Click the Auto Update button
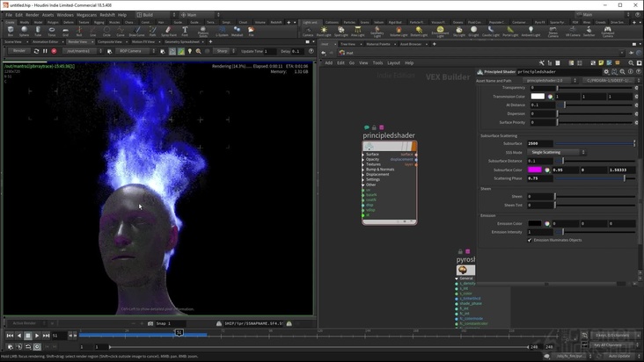This screenshot has height=362, width=644. (x=618, y=356)
